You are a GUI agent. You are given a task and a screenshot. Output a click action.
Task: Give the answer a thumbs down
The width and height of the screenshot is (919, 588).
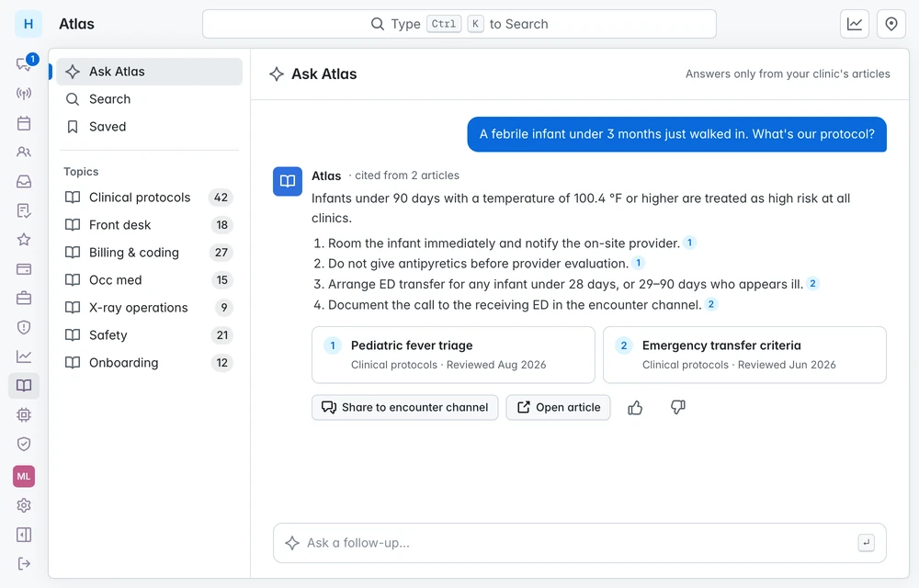[x=678, y=408]
